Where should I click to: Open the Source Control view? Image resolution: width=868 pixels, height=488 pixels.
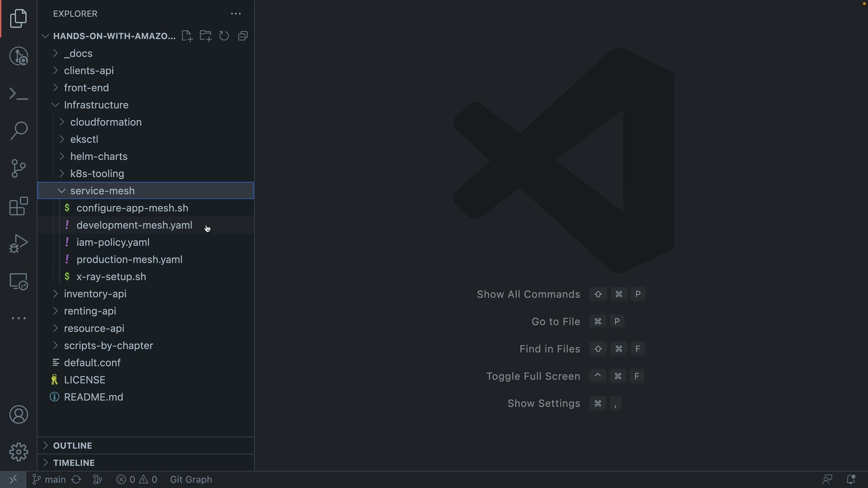click(19, 169)
